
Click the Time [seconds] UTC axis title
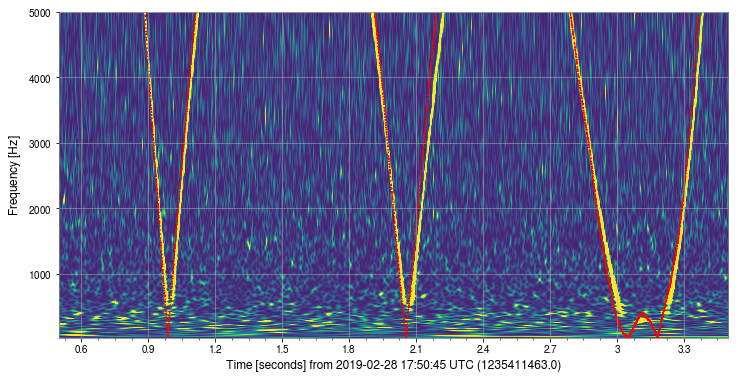(x=394, y=365)
